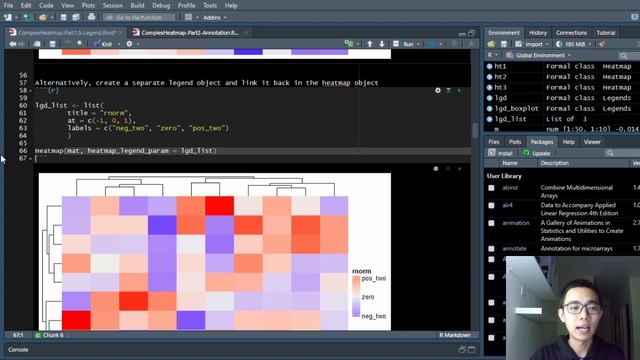
Task: Click the Environment pane search magnifier
Action: (x=623, y=56)
